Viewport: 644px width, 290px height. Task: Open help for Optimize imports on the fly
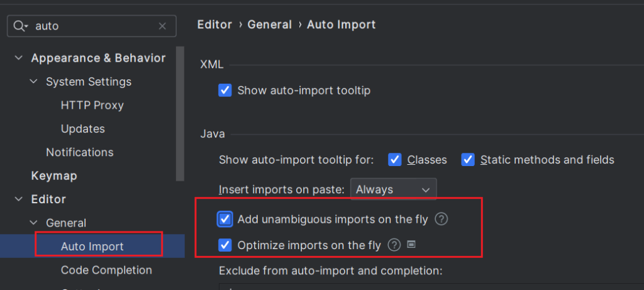[394, 245]
